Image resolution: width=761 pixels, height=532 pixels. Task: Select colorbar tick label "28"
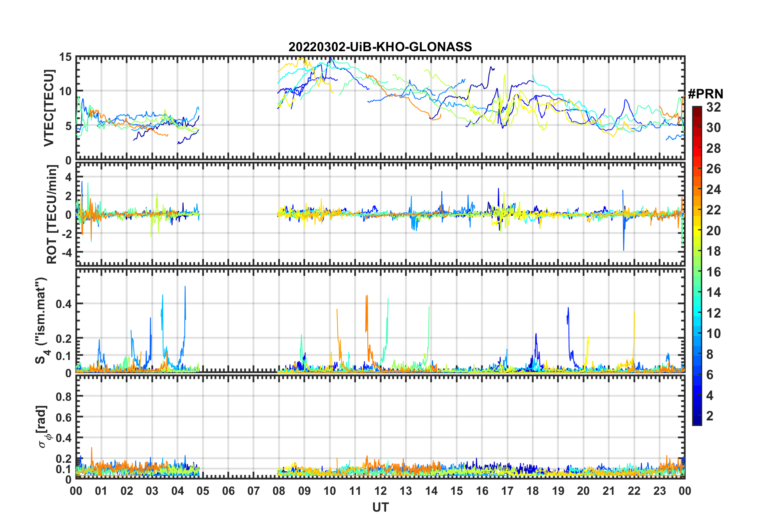pyautogui.click(x=713, y=148)
